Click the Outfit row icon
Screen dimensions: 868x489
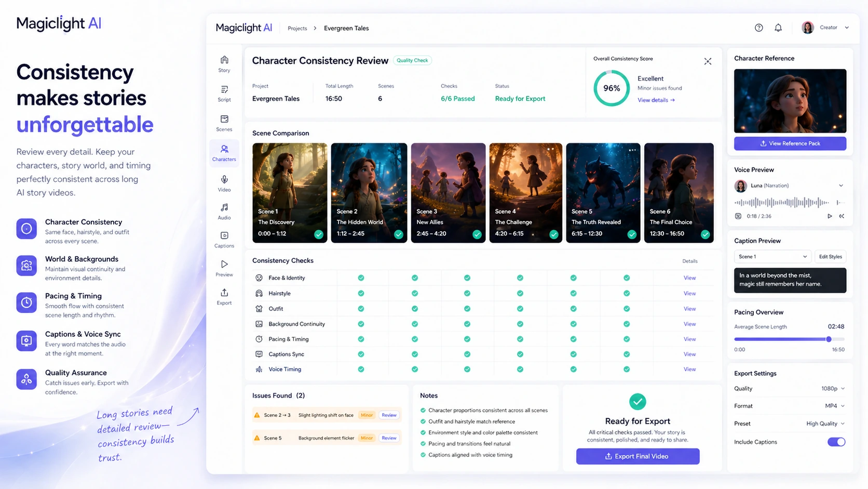click(259, 309)
